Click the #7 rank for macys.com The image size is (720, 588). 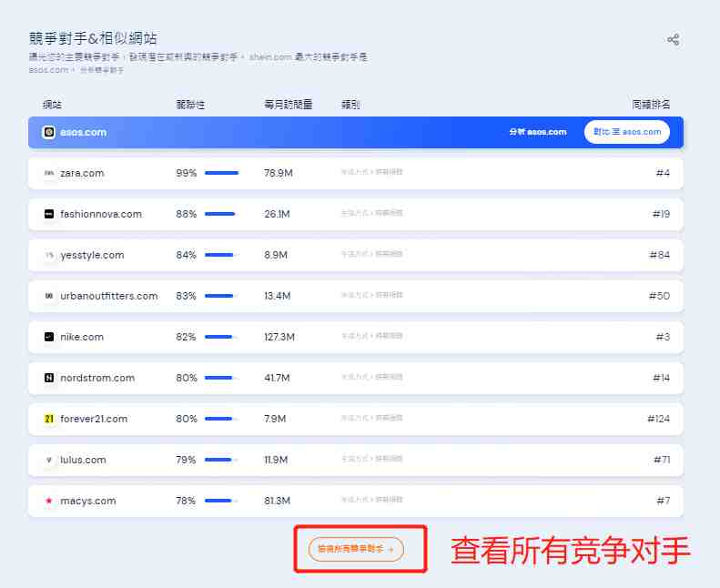[663, 501]
